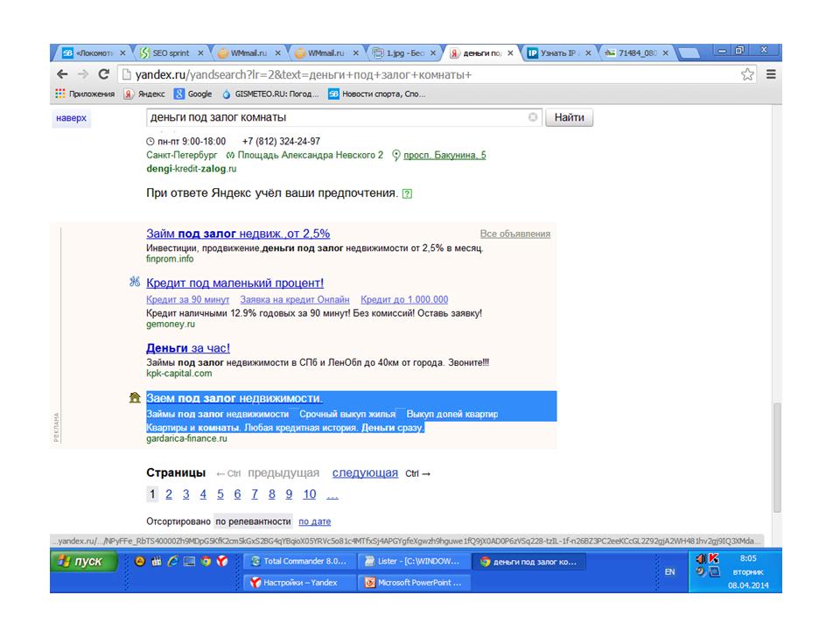Click the Show Desktop quick launch icon
Image resolution: width=840 pixels, height=630 pixels.
tap(189, 561)
